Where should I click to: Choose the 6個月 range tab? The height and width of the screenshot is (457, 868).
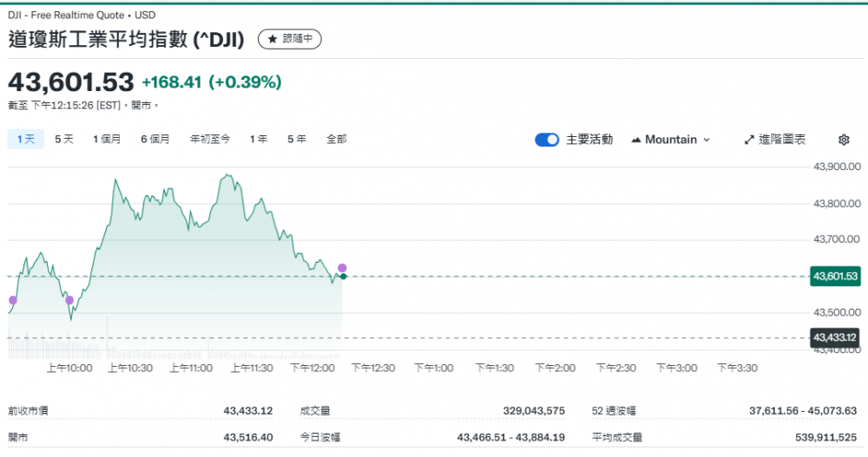click(155, 139)
